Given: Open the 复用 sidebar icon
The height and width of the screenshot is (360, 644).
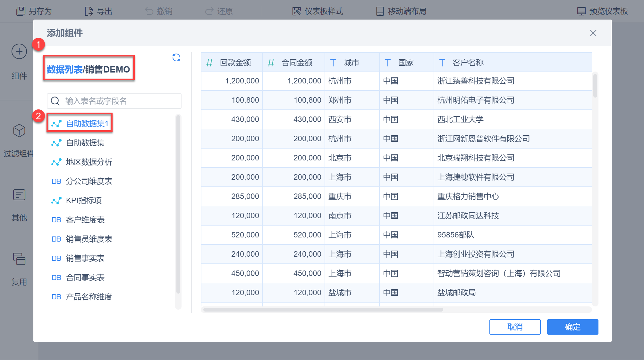Looking at the screenshot, I should [19, 259].
